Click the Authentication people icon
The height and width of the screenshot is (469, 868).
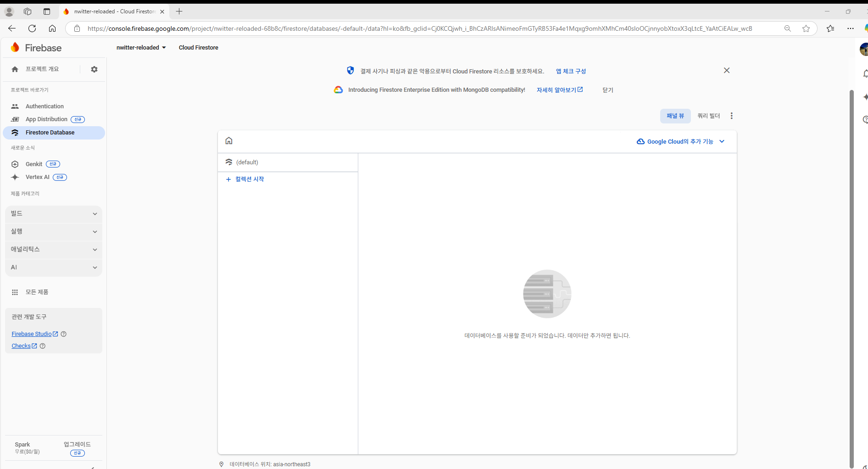tap(15, 106)
